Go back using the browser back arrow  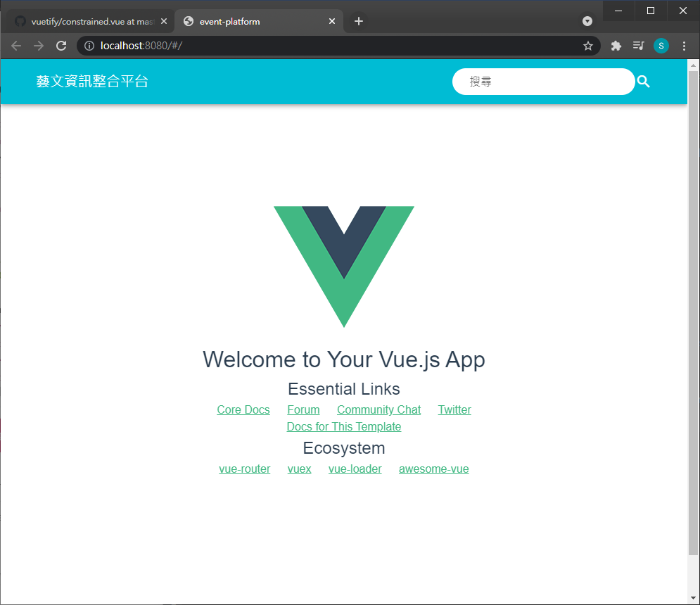click(x=16, y=46)
